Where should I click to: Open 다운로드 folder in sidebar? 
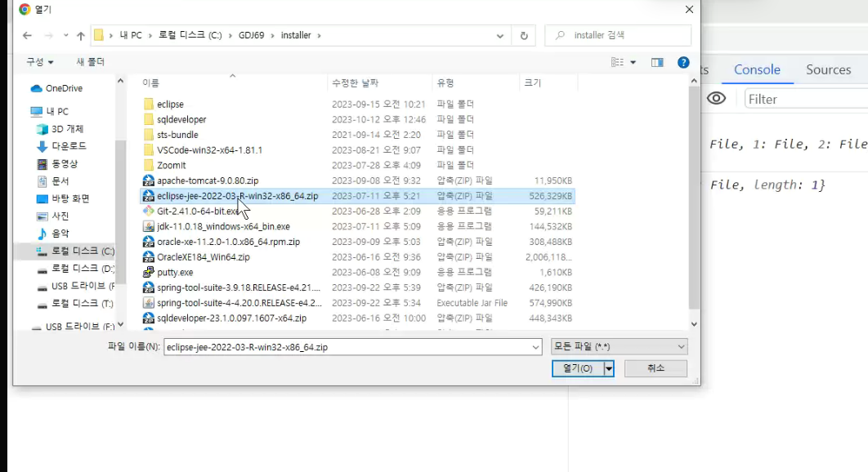61,146
